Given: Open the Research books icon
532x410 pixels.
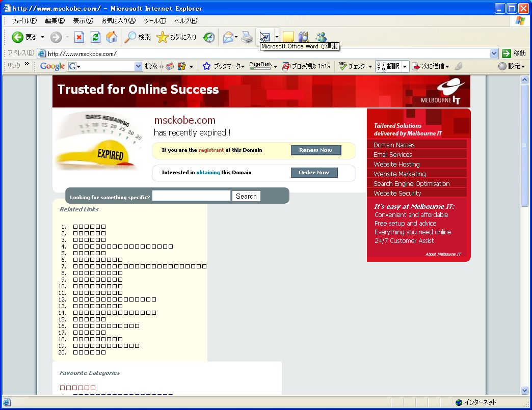Looking at the screenshot, I should click(x=304, y=37).
